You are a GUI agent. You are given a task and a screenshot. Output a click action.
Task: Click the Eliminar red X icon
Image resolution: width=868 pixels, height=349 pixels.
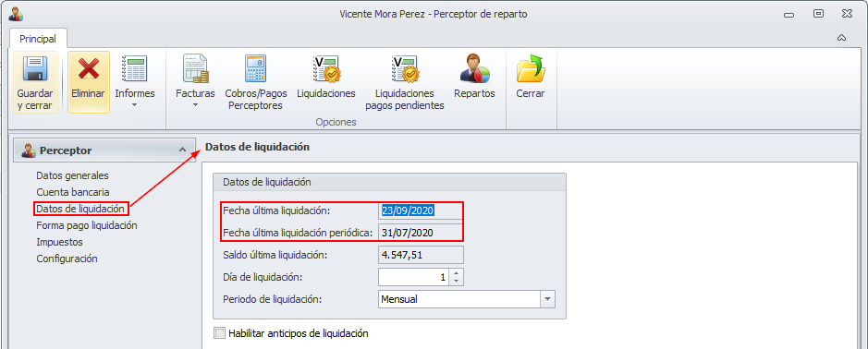89,69
